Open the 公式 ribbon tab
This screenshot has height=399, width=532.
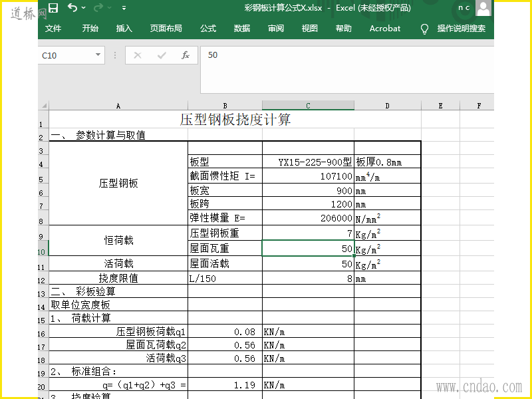click(x=208, y=29)
